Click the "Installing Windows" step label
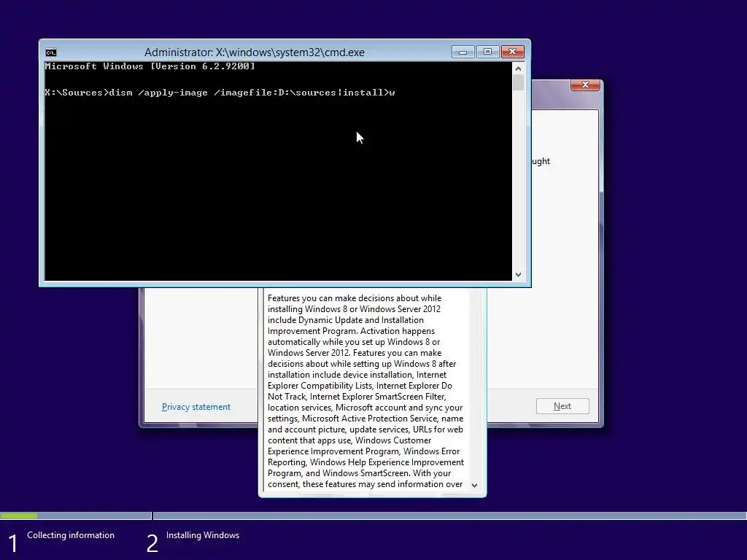The height and width of the screenshot is (560, 747). (203, 535)
